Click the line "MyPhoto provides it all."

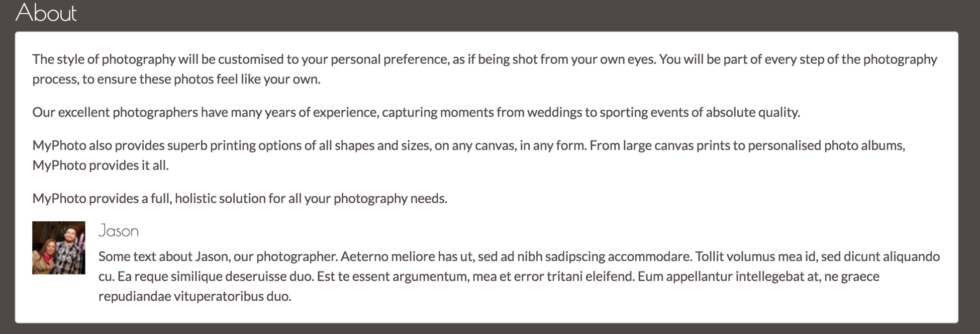101,165
